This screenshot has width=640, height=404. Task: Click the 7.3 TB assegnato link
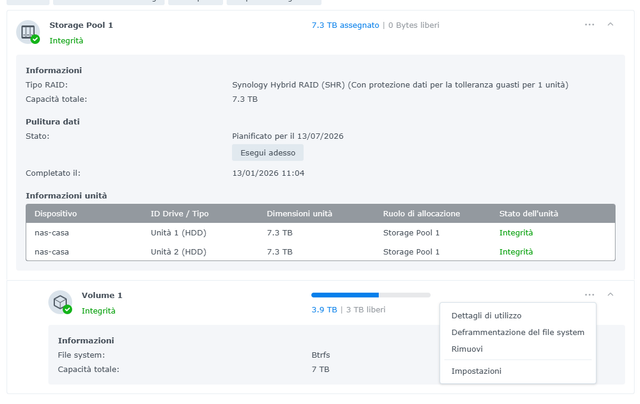(345, 25)
